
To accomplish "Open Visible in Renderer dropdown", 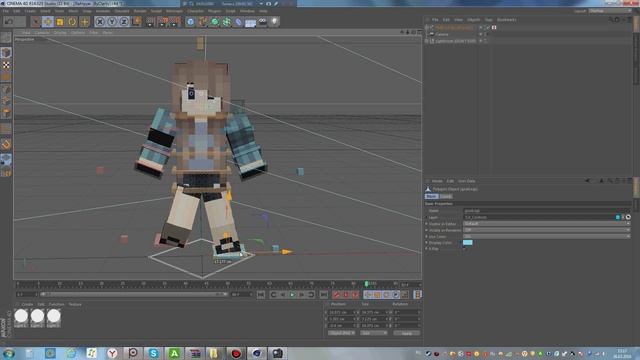I will (547, 230).
